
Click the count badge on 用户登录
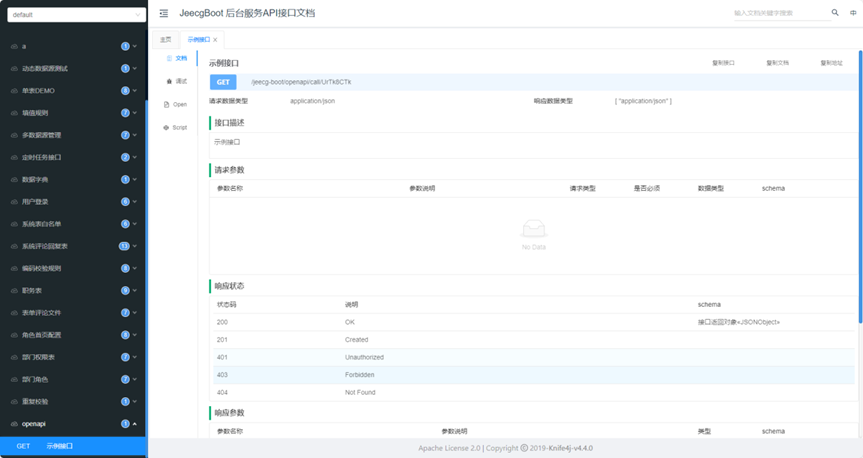coord(125,202)
